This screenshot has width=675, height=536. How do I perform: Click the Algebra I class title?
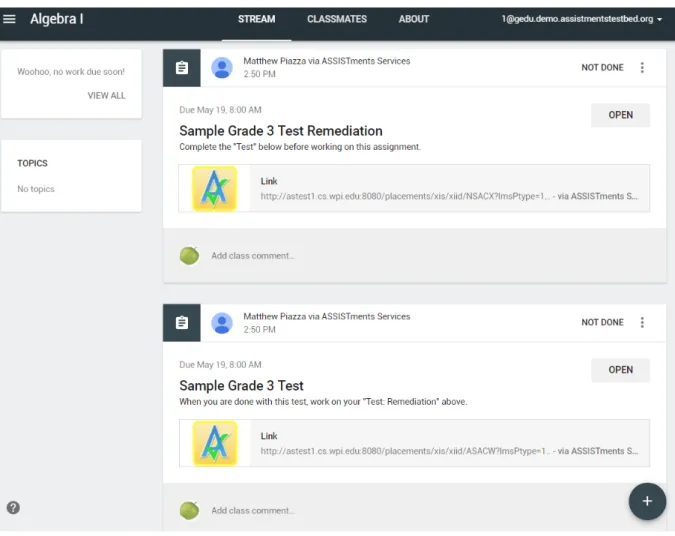pos(57,19)
